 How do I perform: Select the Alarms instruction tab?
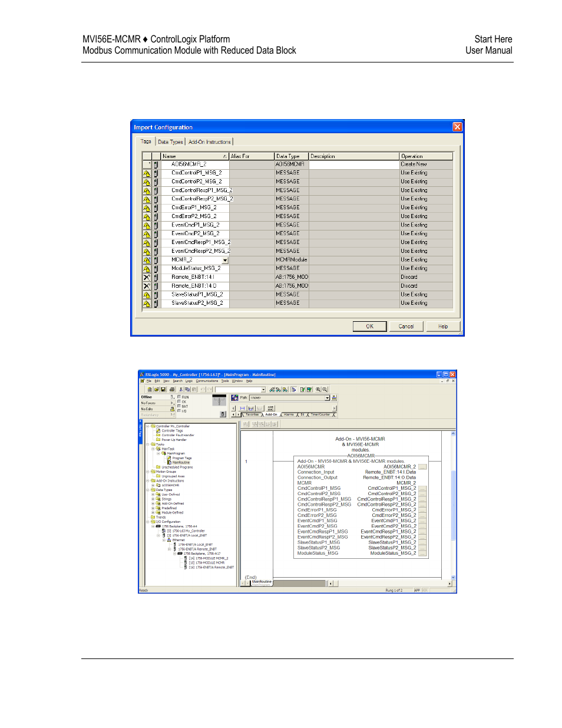pos(289,414)
